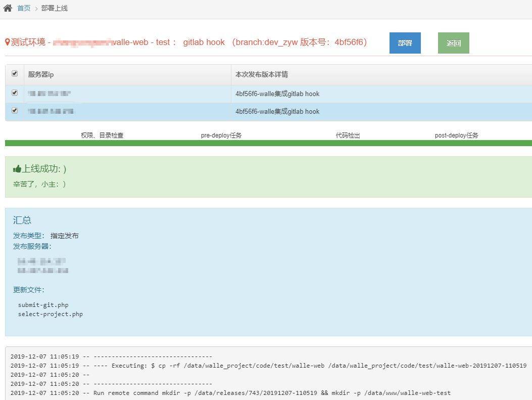Click the cp -rf executing log line
The width and height of the screenshot is (532, 400).
click(x=268, y=366)
